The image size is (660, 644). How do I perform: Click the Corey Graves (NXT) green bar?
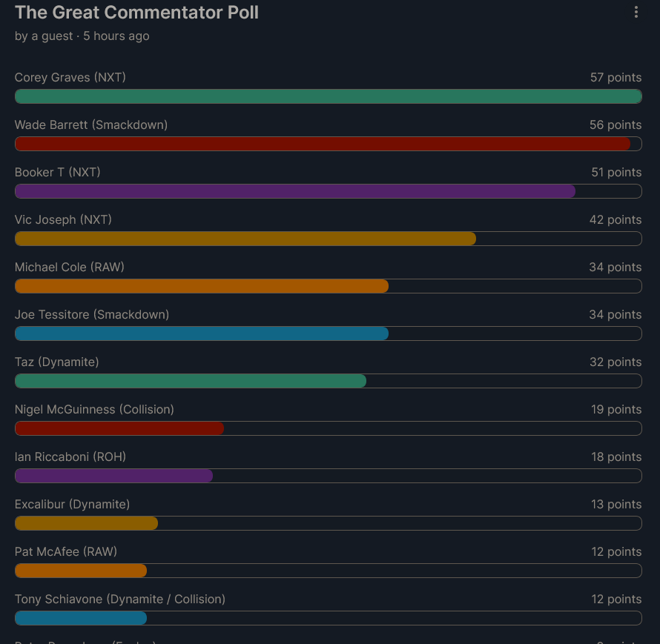(x=328, y=96)
